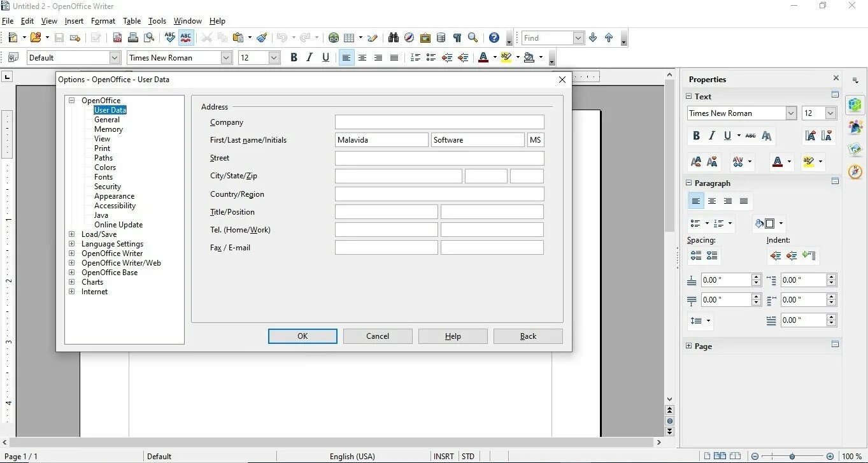Run Spelling and Grammar check icon
Image resolution: width=868 pixels, height=463 pixels.
point(169,38)
